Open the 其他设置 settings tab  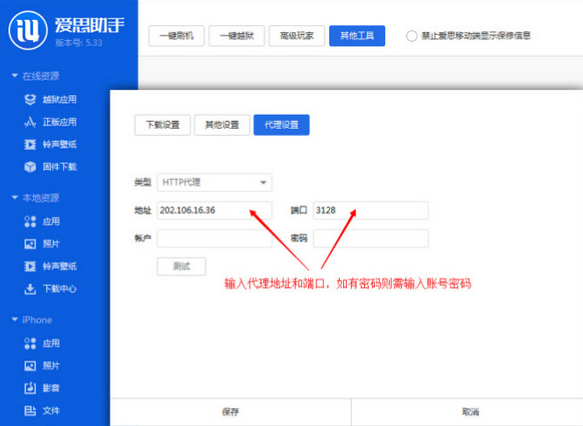222,125
